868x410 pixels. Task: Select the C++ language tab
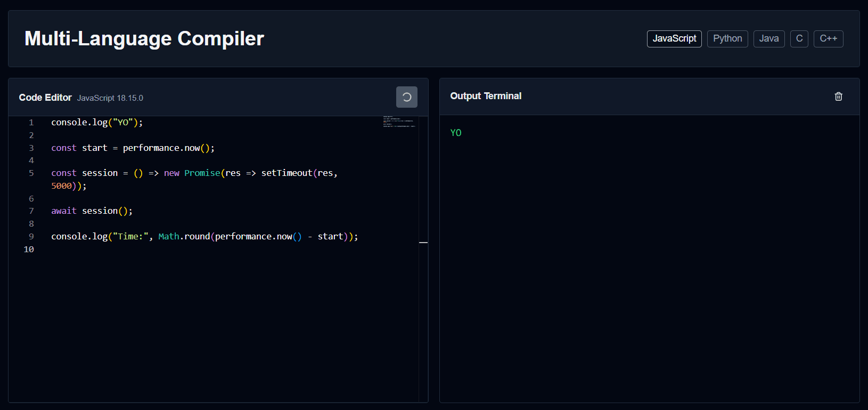[x=829, y=39]
